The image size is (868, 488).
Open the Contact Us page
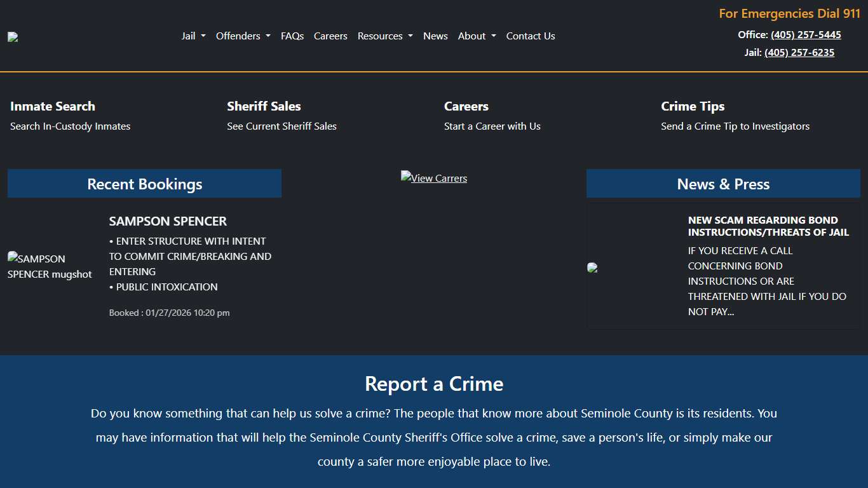pos(531,36)
